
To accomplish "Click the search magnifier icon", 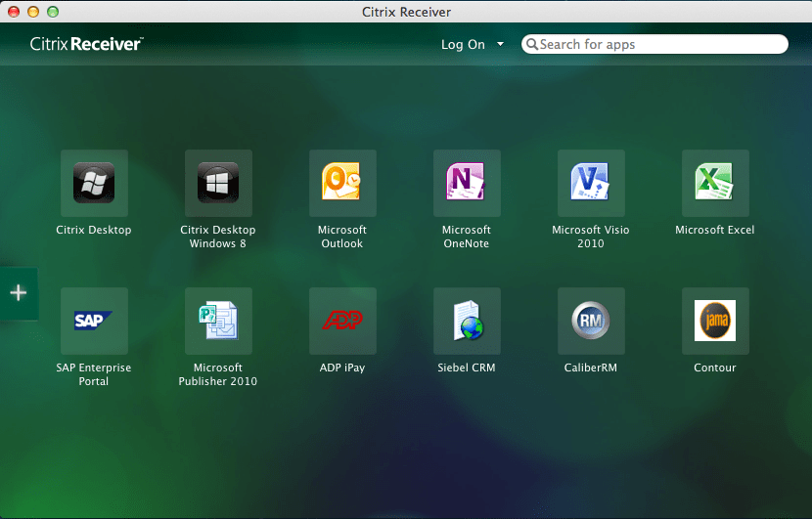I will coord(531,44).
